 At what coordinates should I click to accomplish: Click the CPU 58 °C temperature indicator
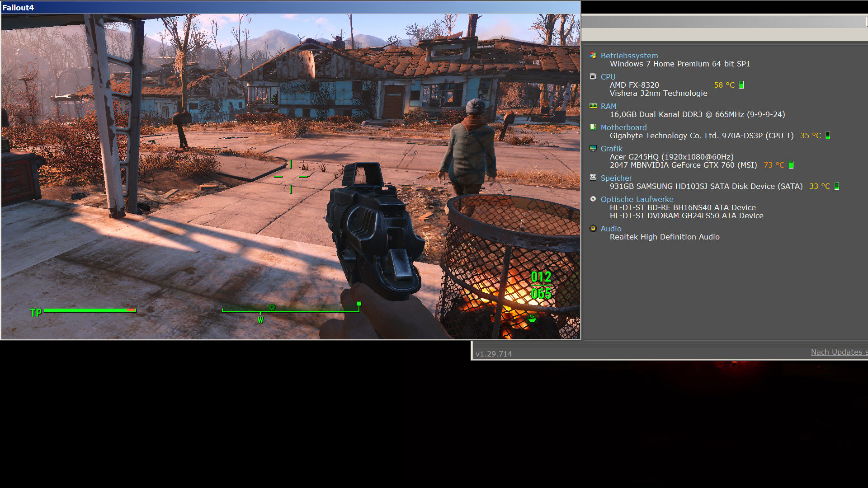tap(724, 85)
